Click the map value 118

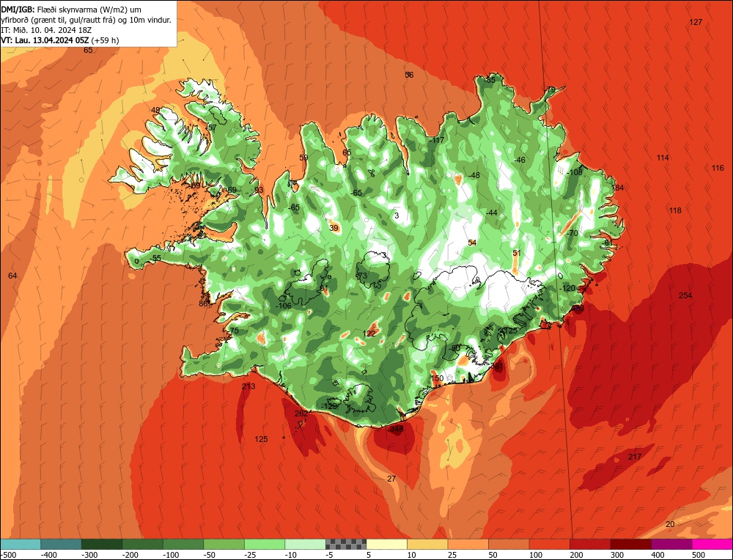675,210
